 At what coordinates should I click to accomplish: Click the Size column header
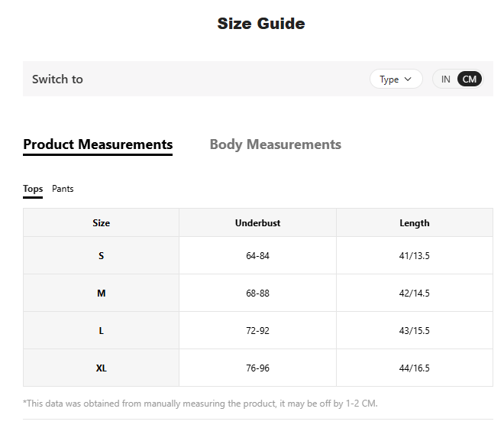[101, 223]
